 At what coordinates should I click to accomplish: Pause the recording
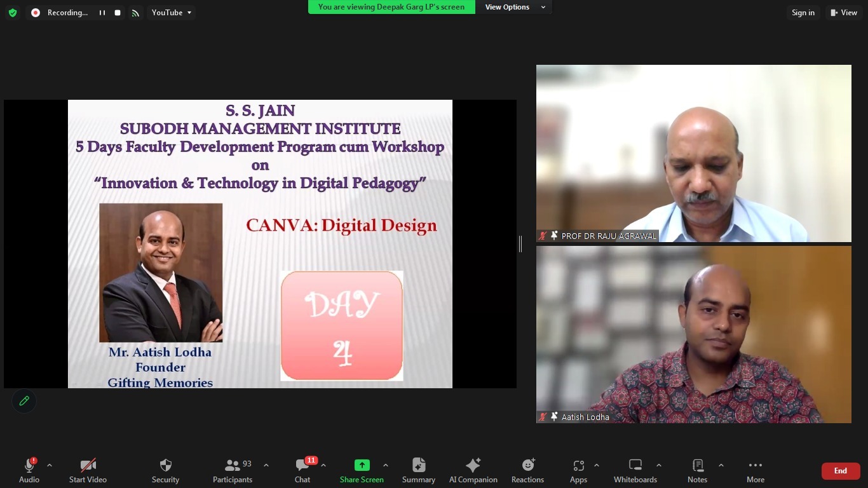point(102,13)
